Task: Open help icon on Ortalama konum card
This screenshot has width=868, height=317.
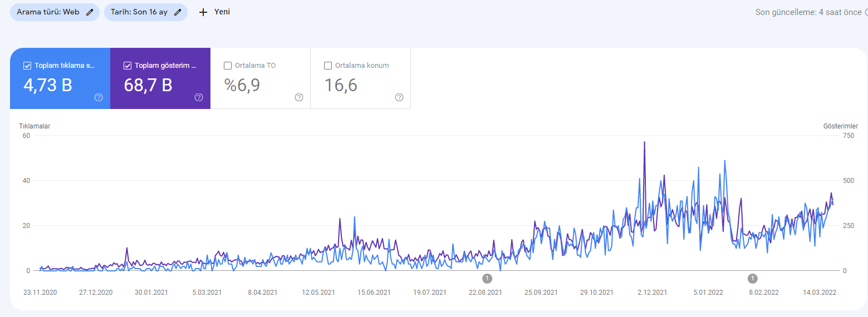Action: point(399,97)
